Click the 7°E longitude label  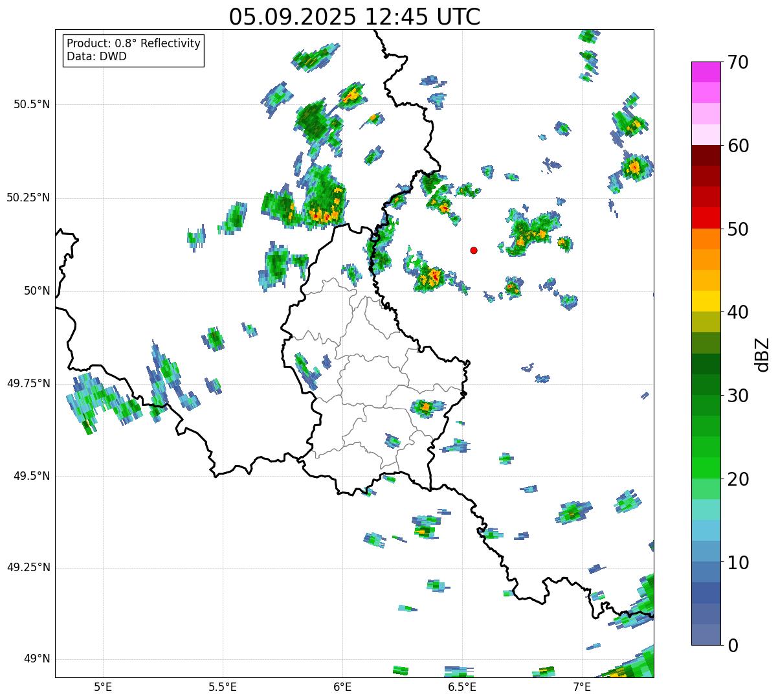pos(582,687)
